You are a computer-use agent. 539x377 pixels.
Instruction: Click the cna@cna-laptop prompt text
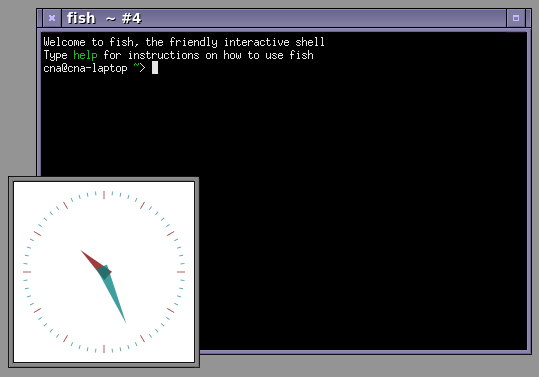point(85,68)
